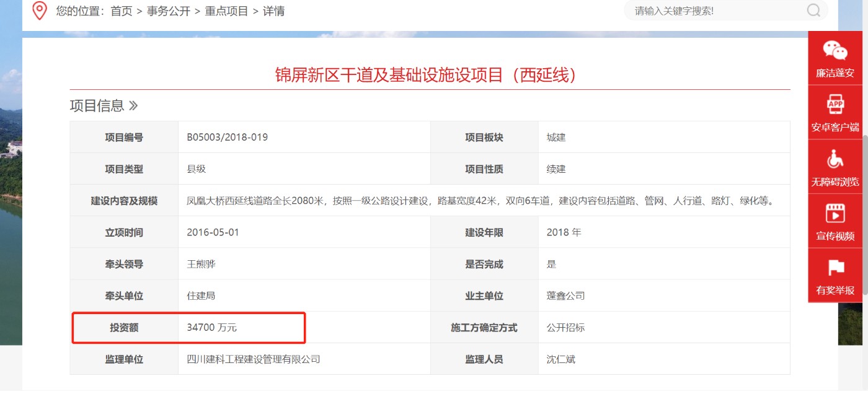This screenshot has width=868, height=394.
Task: Open the WeChat 廉洁蓬安 icon
Action: [835, 51]
